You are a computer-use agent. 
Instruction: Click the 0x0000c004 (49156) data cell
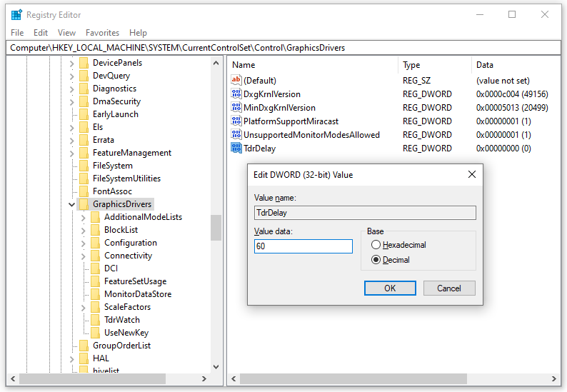coord(512,94)
